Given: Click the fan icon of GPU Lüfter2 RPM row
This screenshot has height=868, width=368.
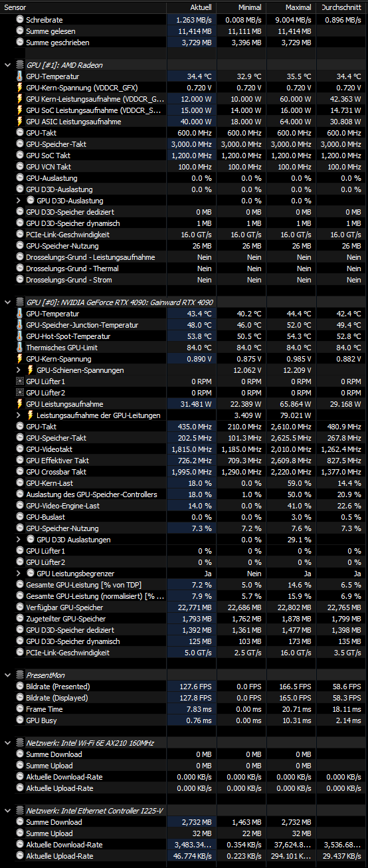Looking at the screenshot, I should (x=19, y=393).
